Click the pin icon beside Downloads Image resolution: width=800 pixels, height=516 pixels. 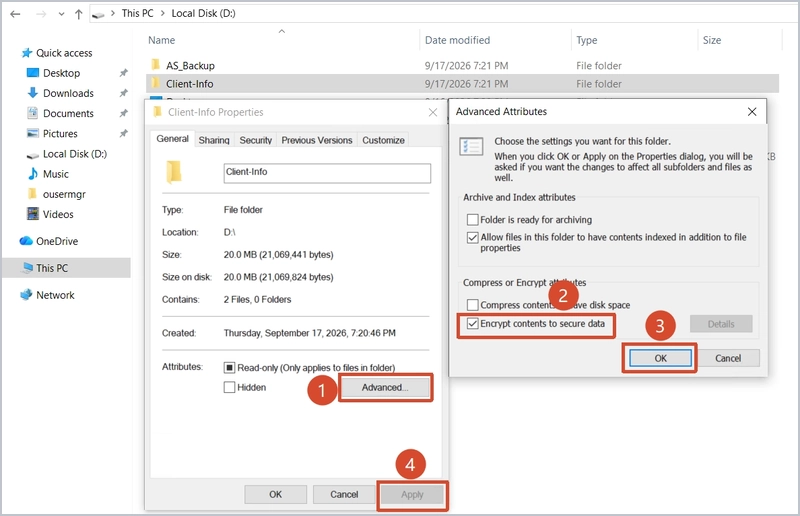coord(123,93)
